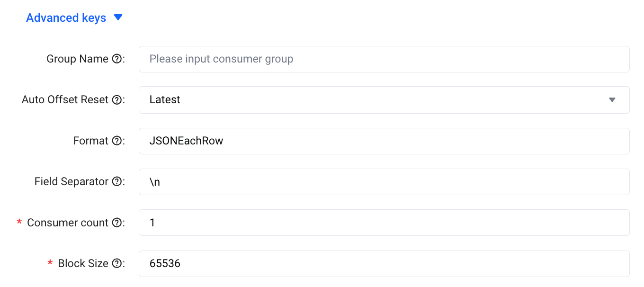Open the Auto Offset Reset dropdown arrow

612,100
